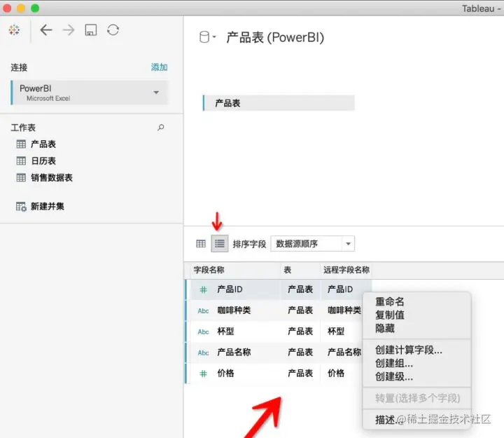
Task: Select the 咖啡种类 field name
Action: 234,310
